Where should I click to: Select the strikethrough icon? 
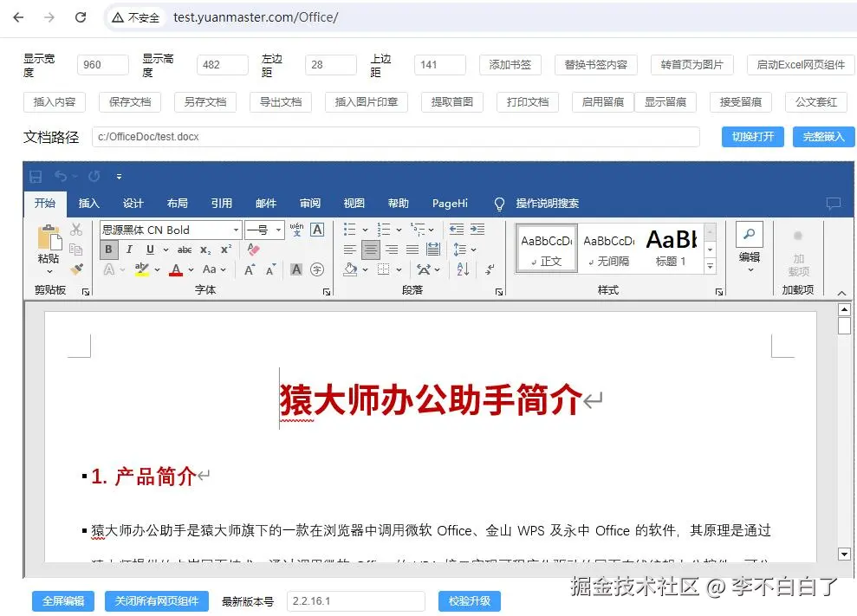(184, 248)
